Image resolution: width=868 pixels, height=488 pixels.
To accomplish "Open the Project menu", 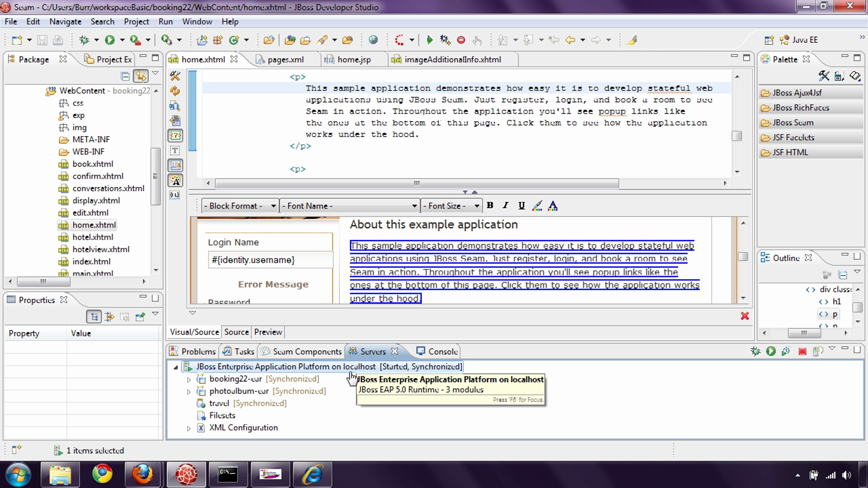I will pos(136,22).
